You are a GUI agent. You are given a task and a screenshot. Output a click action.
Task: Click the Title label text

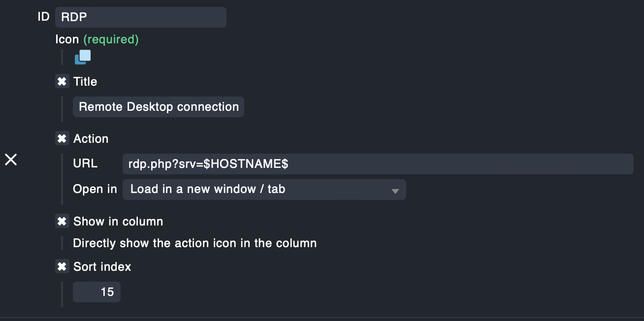[x=85, y=82]
